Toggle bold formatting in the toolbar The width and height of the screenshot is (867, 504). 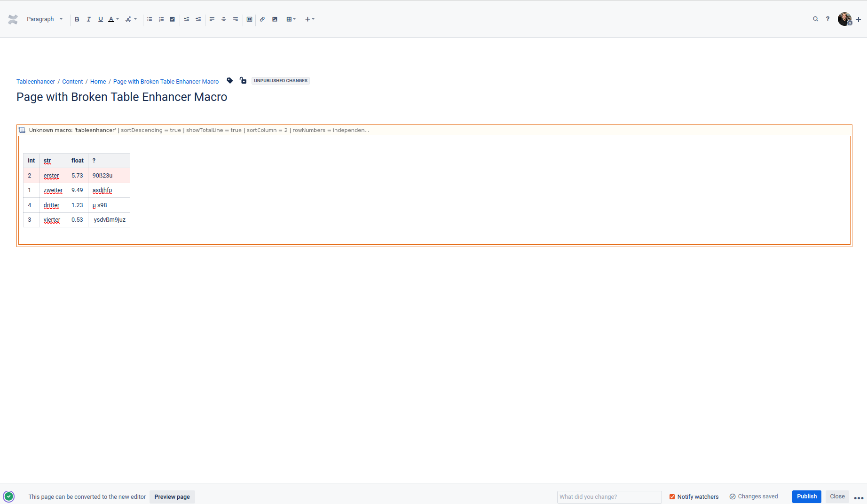point(77,19)
